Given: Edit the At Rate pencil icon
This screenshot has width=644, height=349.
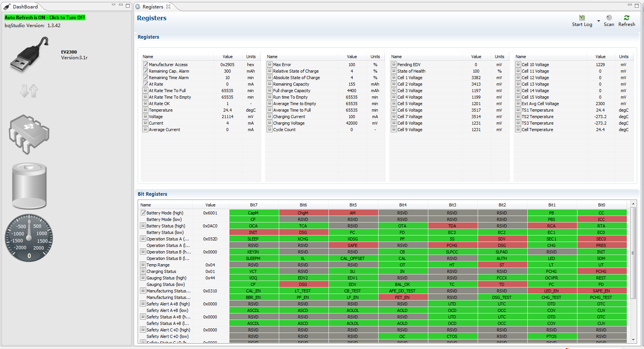Looking at the screenshot, I should pyautogui.click(x=145, y=84).
